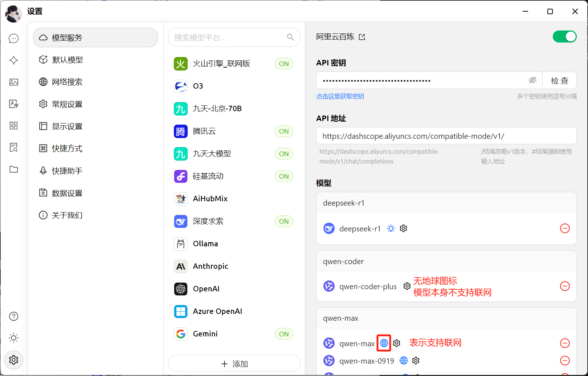Open settings gear for qwen-max-0919
This screenshot has height=376, width=588.
416,361
